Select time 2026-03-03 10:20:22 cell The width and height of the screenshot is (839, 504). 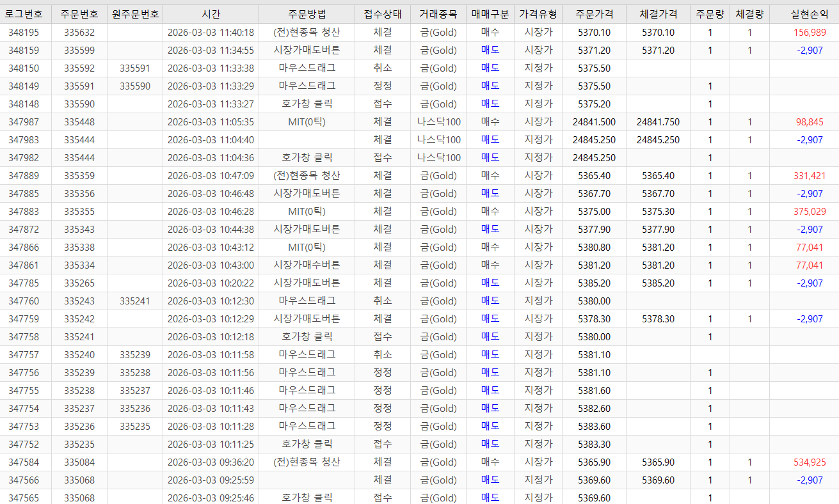pyautogui.click(x=211, y=283)
